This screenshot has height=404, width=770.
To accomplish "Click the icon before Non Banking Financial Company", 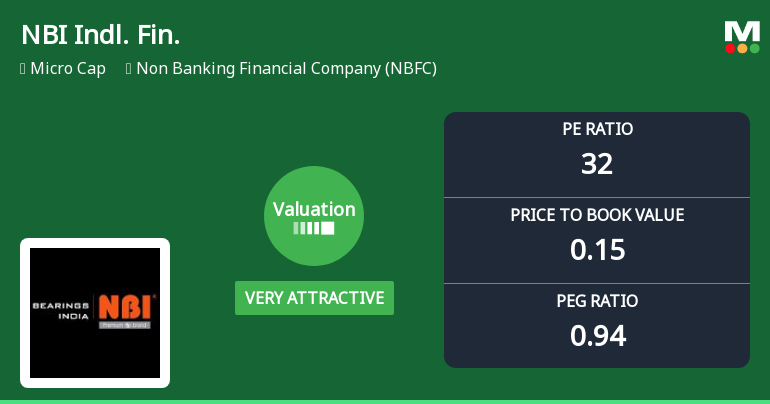I will [x=128, y=69].
